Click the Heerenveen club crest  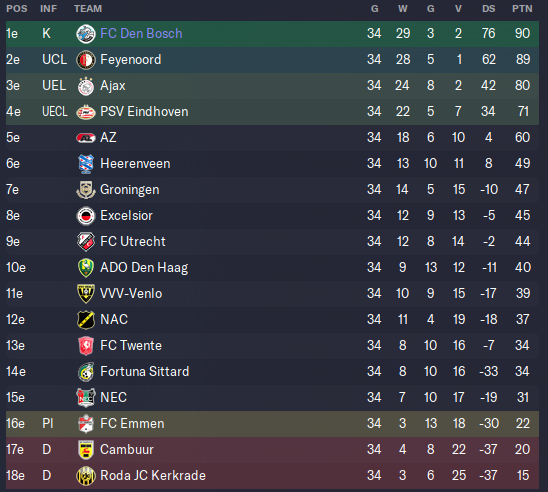click(86, 164)
